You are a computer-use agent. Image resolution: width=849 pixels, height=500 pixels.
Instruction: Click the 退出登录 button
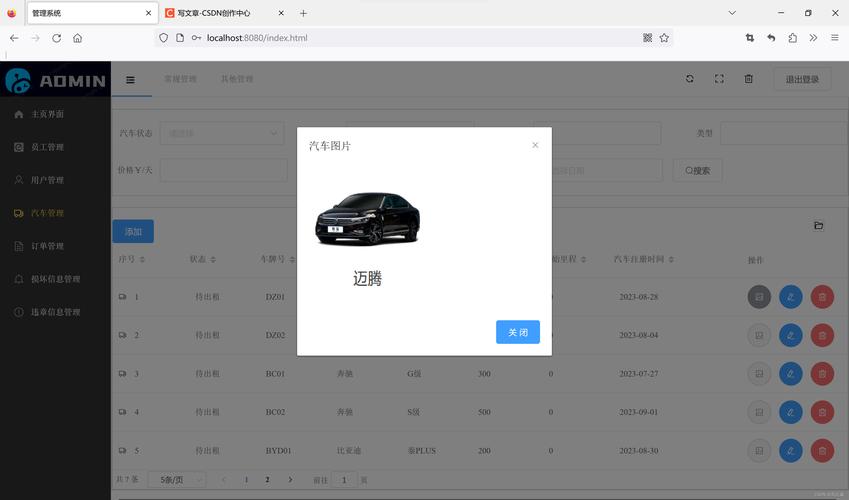[x=802, y=80]
